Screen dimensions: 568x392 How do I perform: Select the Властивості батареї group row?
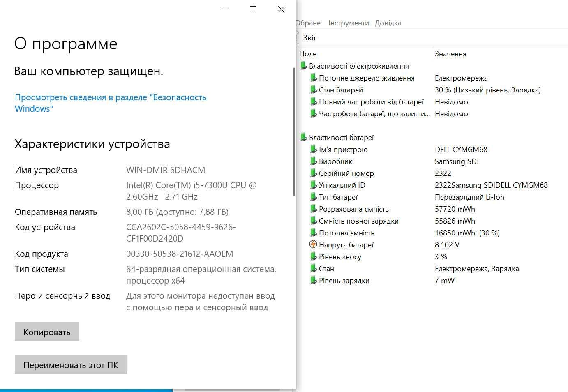tap(342, 137)
